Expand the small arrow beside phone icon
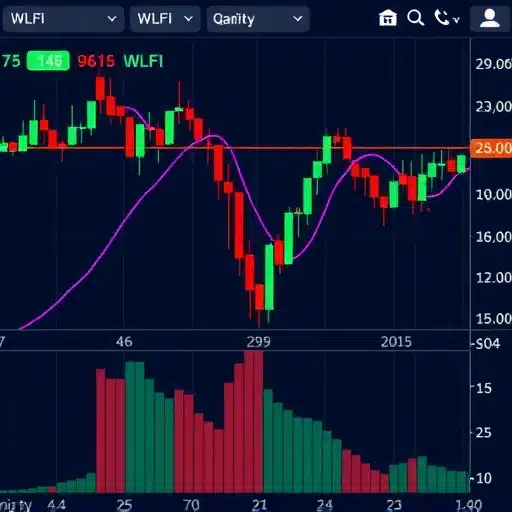This screenshot has height=512, width=512. tap(457, 20)
